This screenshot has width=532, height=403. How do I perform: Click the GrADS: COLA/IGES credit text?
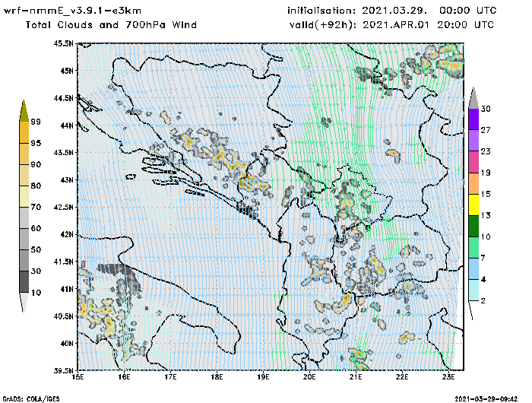[31, 399]
